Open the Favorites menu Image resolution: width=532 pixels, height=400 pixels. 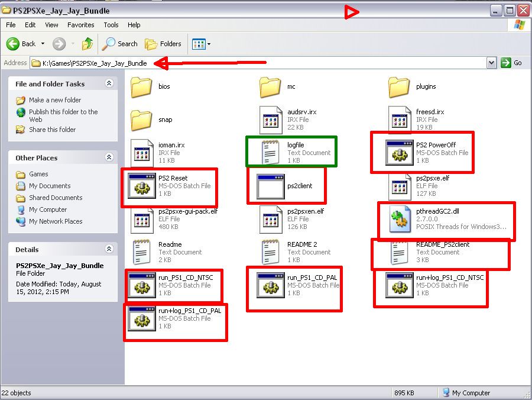point(81,25)
